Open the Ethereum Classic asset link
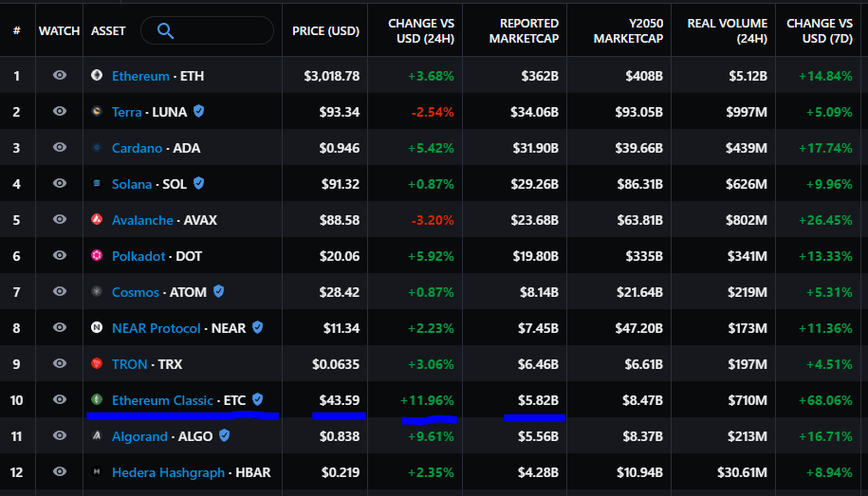Screen dimensions: 868x496 (163, 400)
